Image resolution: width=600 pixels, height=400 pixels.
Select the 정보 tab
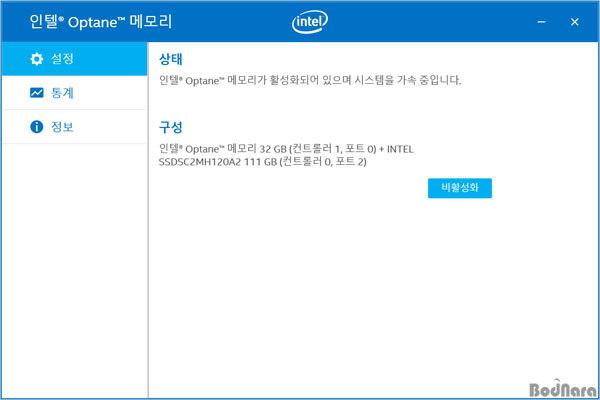click(63, 127)
